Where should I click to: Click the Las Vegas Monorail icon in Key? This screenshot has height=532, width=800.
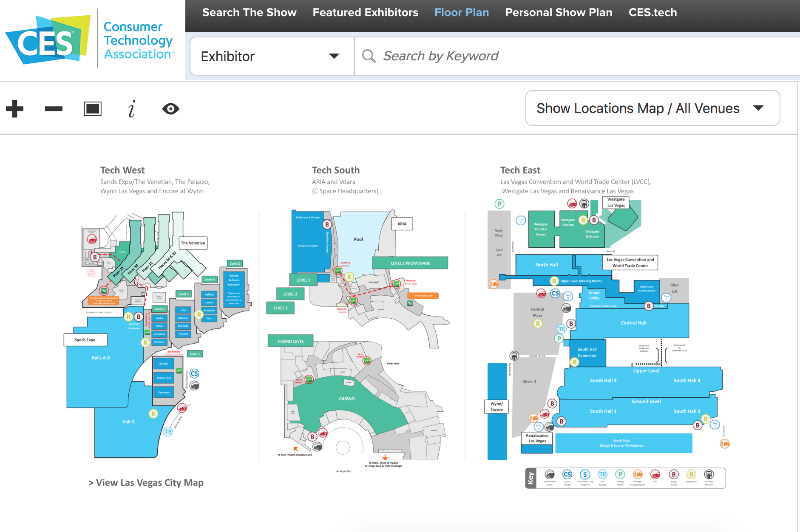(709, 475)
